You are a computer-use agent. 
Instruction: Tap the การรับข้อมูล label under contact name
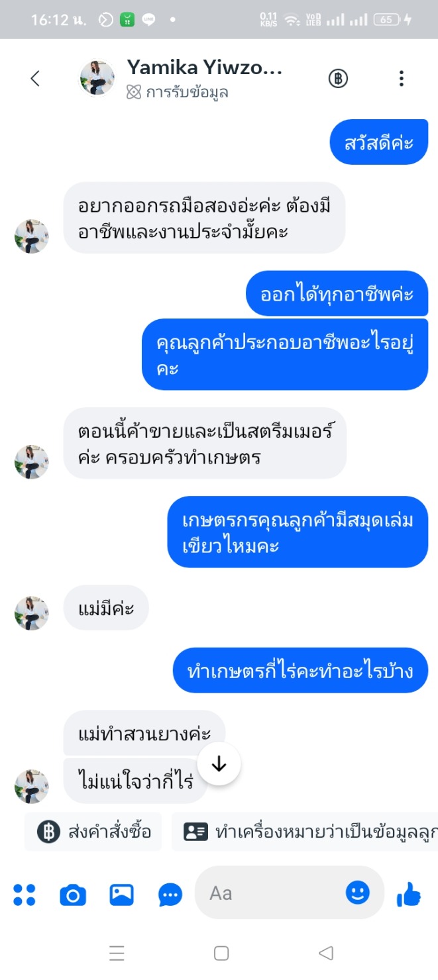click(x=178, y=93)
